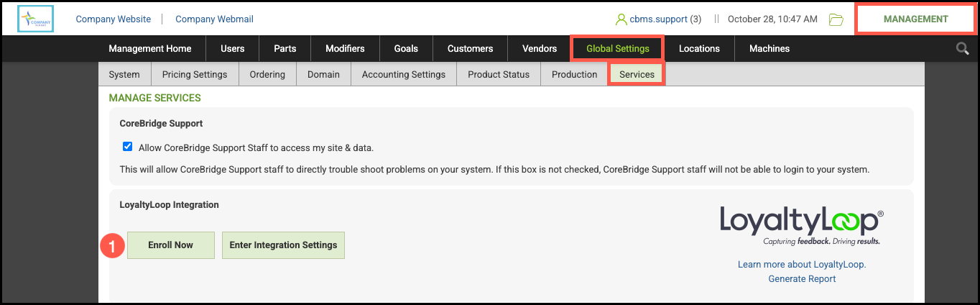
Task: Switch to the Ordering tab
Action: pos(267,74)
